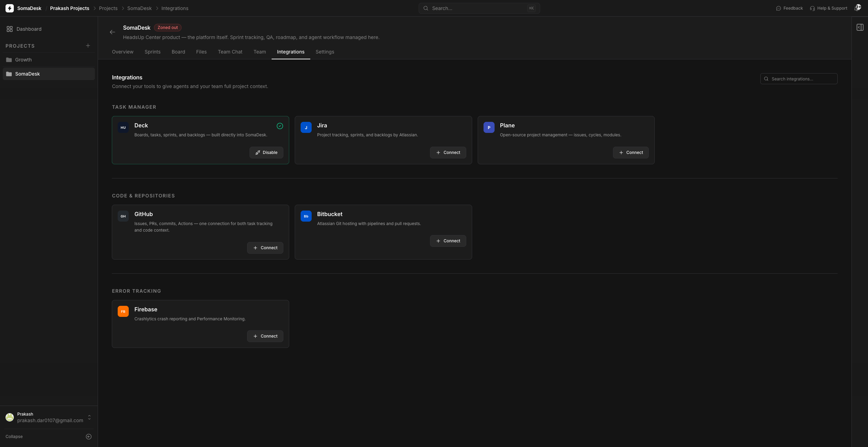Click the green connected checkmark on Deck
The width and height of the screenshot is (868, 447).
click(280, 126)
